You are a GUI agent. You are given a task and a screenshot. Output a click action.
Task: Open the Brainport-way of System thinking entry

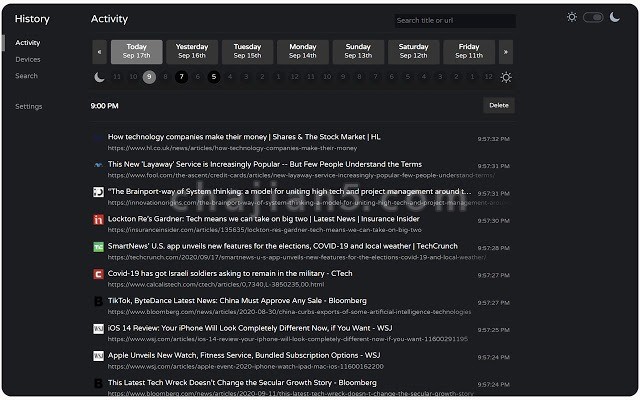pos(289,191)
